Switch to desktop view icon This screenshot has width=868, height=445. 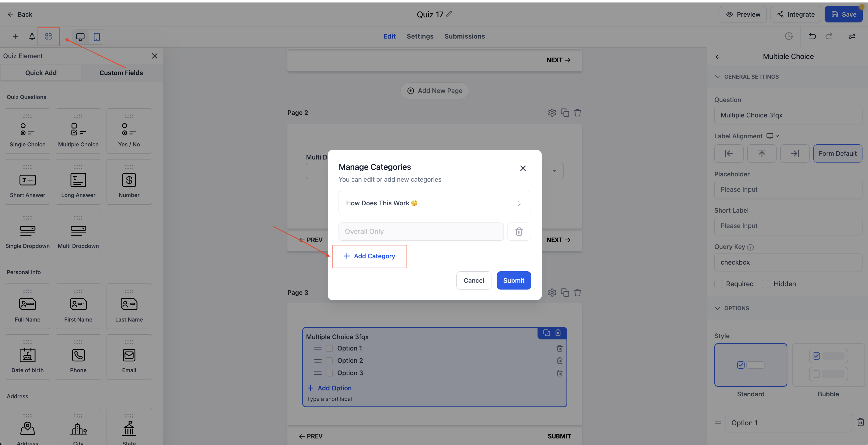pyautogui.click(x=80, y=37)
